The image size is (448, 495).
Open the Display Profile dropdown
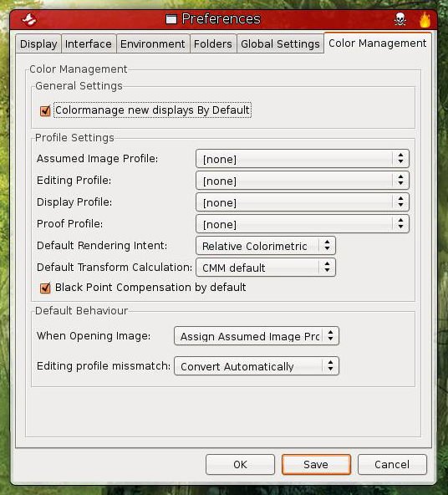coord(303,202)
